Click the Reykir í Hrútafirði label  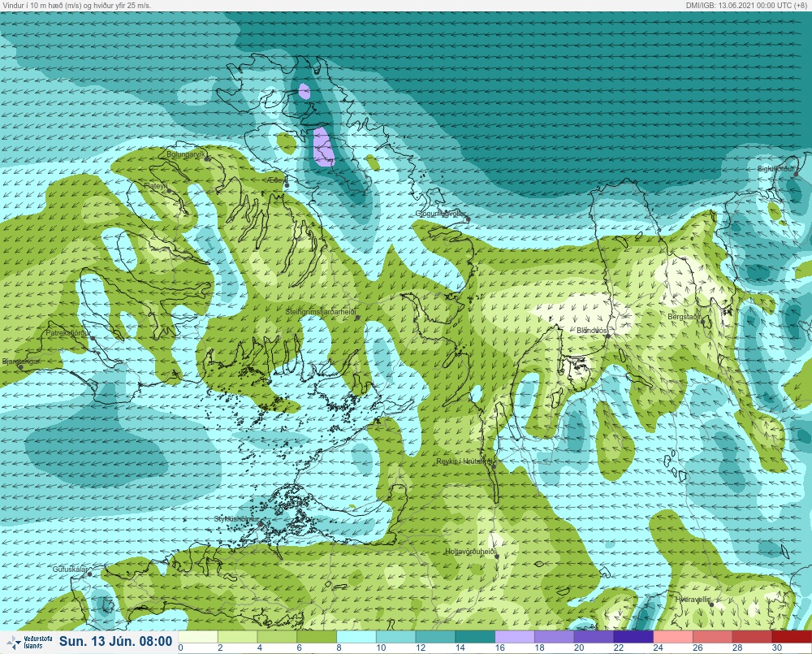(465, 461)
